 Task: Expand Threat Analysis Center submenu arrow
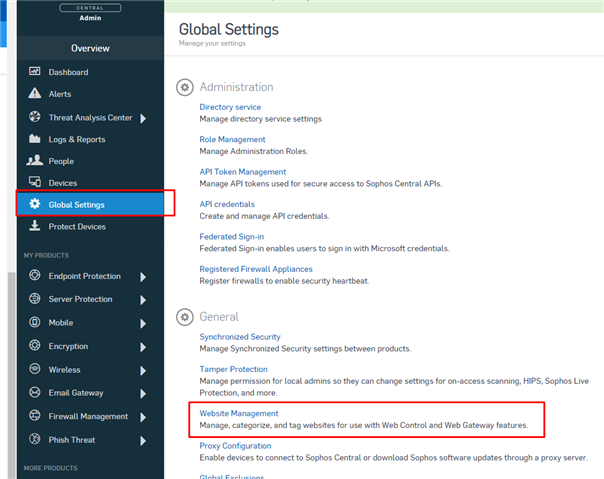[143, 118]
